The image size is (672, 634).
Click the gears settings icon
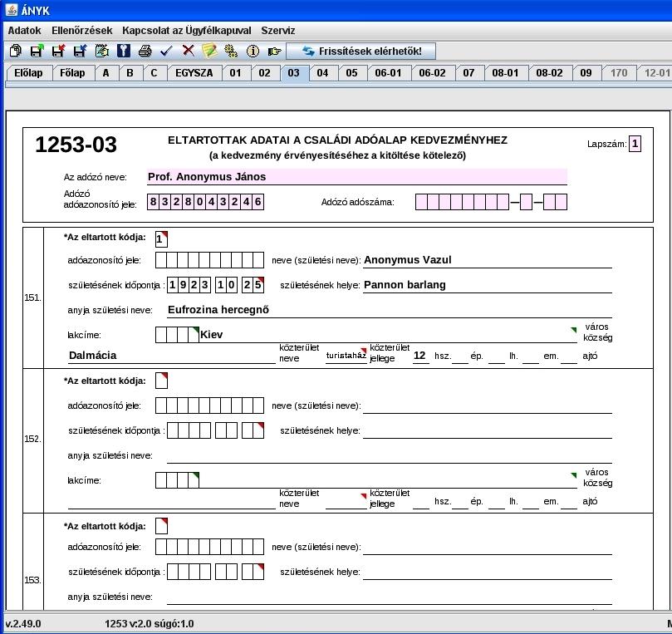231,51
